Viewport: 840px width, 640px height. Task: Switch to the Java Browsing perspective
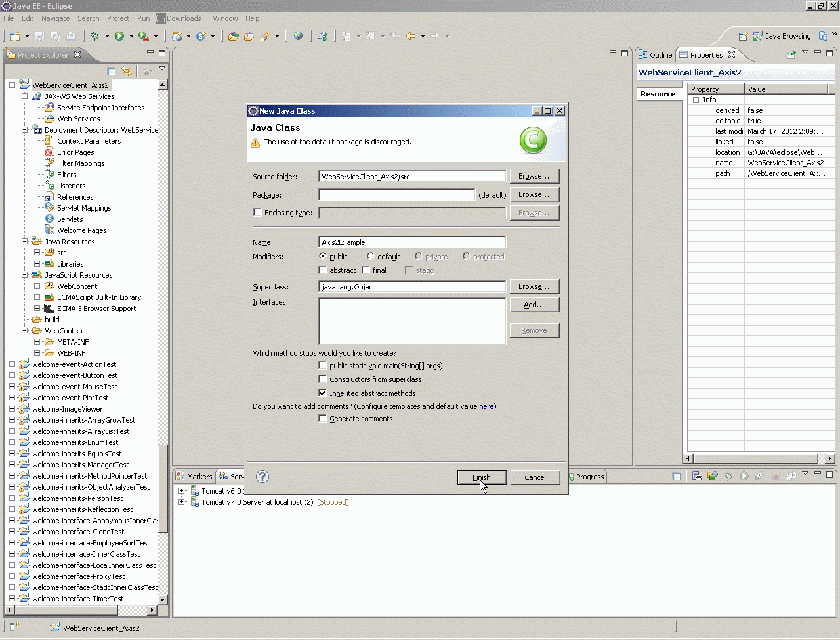782,36
